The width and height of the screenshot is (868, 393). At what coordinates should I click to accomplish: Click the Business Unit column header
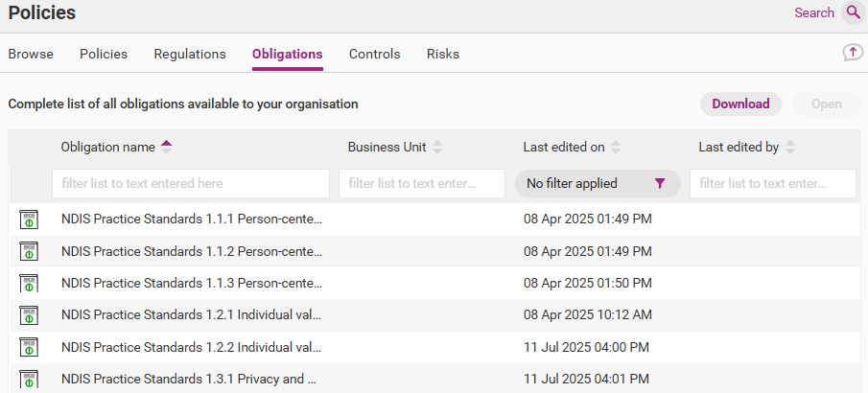[x=387, y=148]
